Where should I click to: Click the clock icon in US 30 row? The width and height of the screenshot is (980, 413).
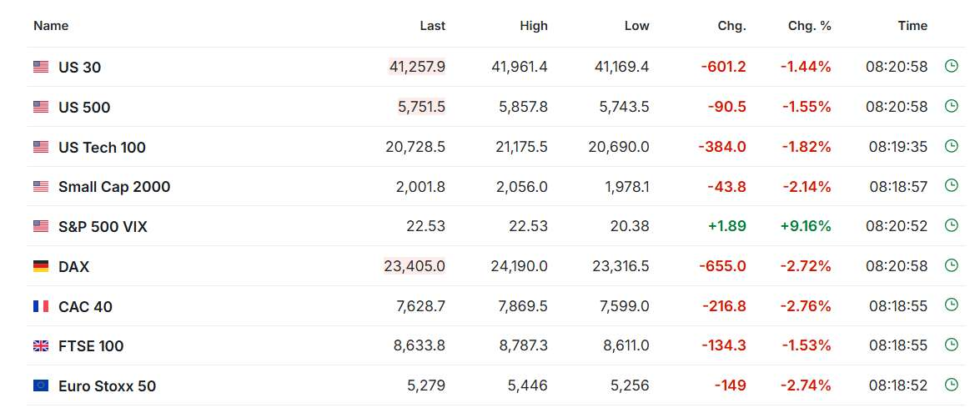(x=952, y=66)
